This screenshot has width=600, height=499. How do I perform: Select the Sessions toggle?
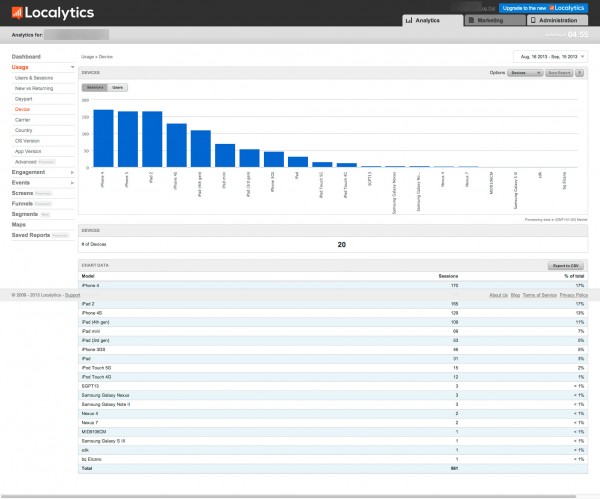coord(95,88)
